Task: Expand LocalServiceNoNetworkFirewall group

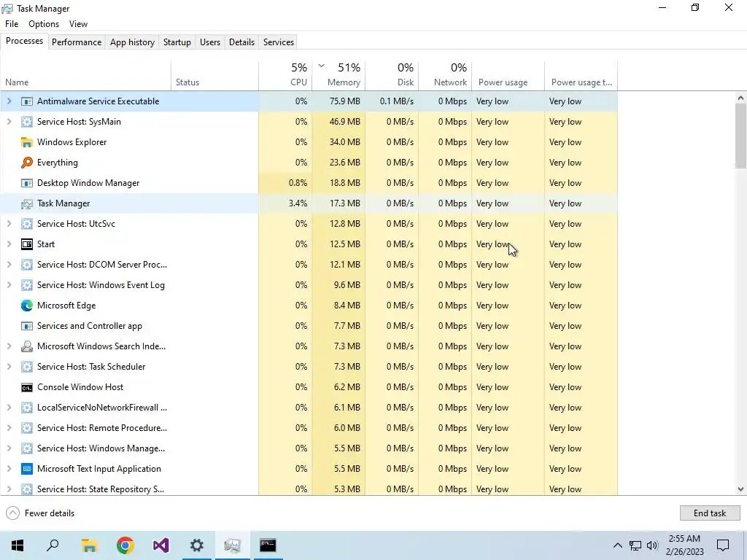Action: pyautogui.click(x=9, y=408)
